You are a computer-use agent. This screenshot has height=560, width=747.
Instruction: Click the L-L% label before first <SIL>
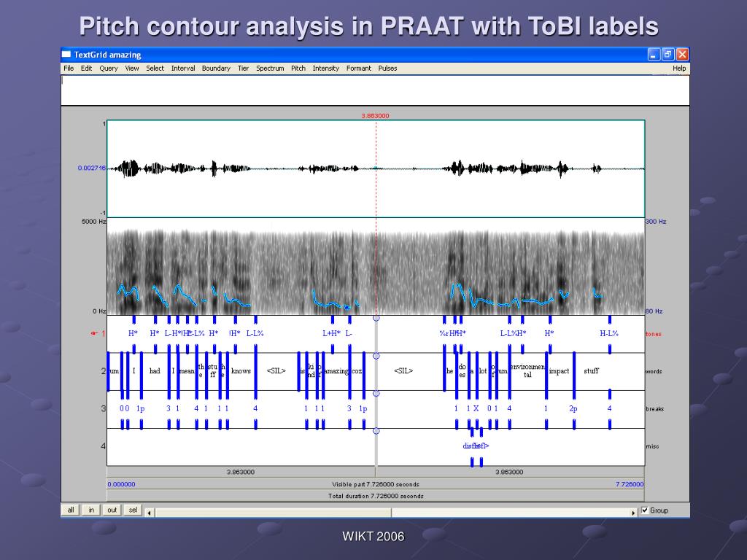[x=255, y=333]
